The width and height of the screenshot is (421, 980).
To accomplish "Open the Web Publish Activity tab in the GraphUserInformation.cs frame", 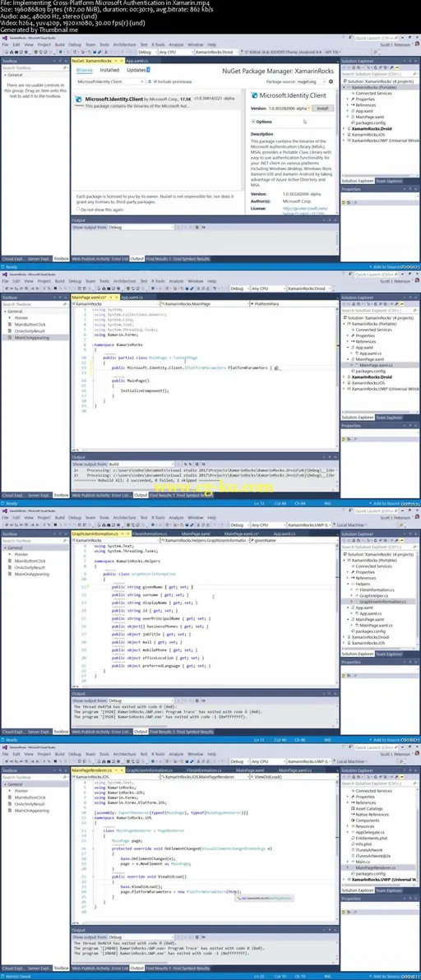I will pyautogui.click(x=89, y=731).
